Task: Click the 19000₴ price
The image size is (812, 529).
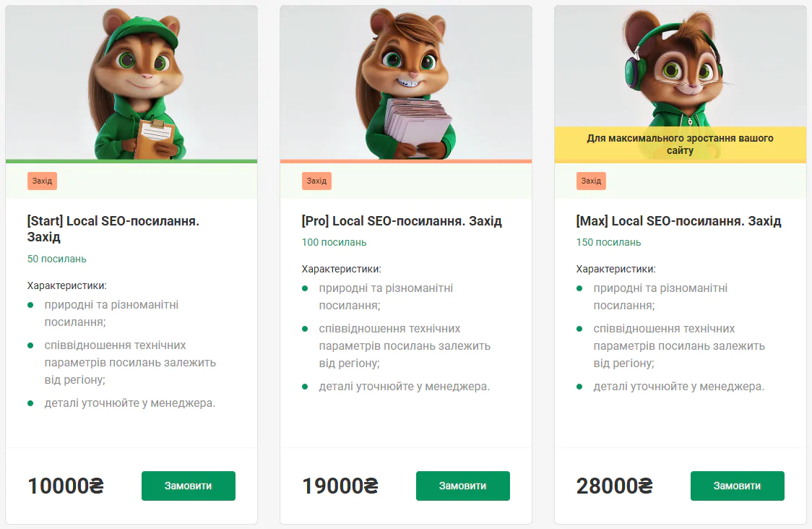Action: click(x=340, y=486)
